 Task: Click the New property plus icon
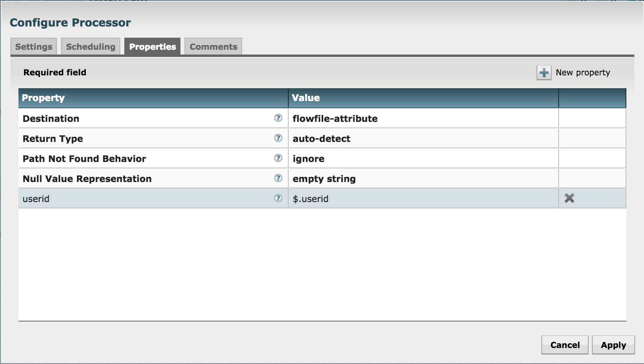pyautogui.click(x=543, y=73)
